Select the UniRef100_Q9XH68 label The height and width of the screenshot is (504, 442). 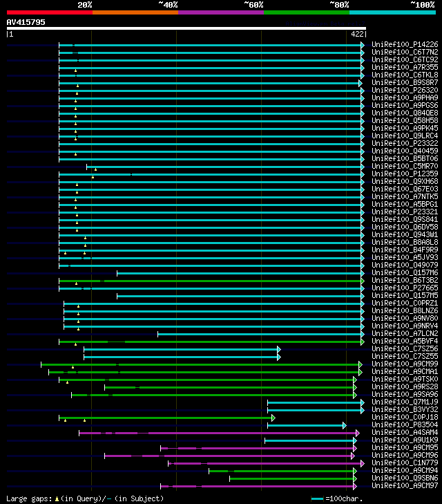[x=405, y=181]
